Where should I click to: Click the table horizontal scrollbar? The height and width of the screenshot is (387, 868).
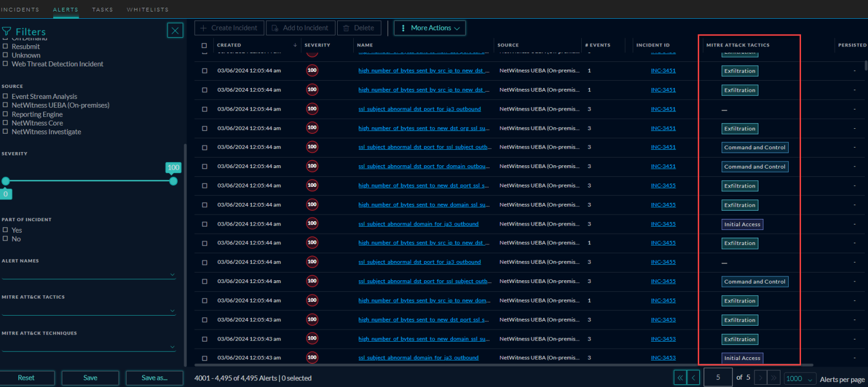503,365
